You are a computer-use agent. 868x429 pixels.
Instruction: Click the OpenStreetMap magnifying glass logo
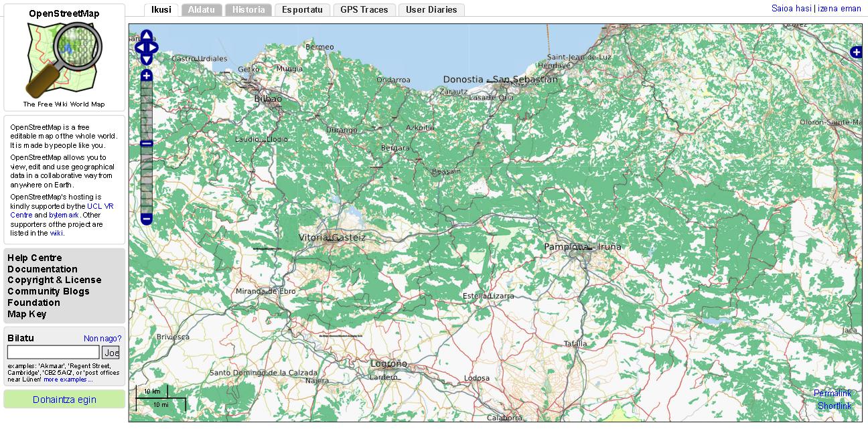click(x=64, y=58)
